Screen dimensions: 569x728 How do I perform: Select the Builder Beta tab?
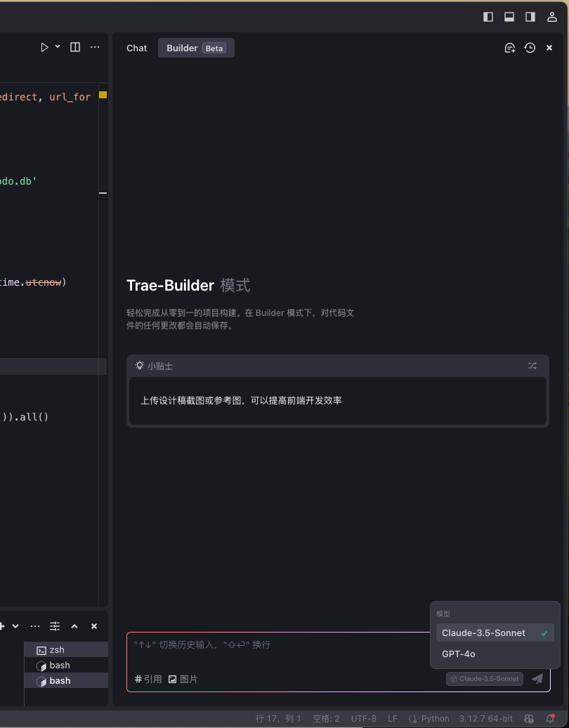(x=196, y=48)
